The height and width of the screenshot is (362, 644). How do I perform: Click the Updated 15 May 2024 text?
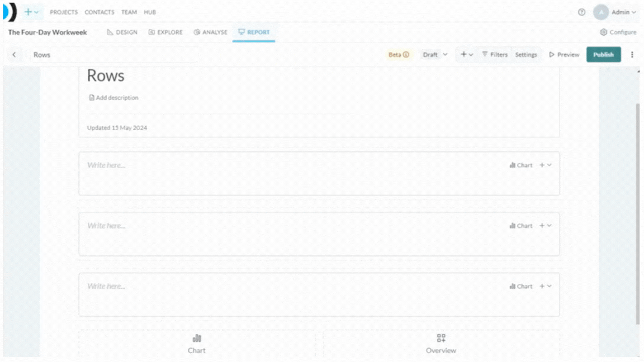point(117,127)
